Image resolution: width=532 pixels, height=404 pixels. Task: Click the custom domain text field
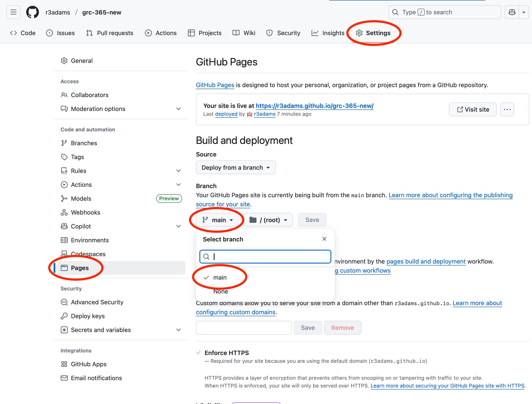pyautogui.click(x=244, y=328)
